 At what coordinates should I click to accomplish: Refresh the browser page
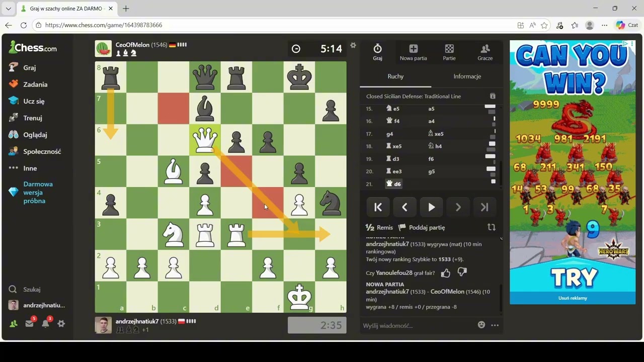(23, 25)
